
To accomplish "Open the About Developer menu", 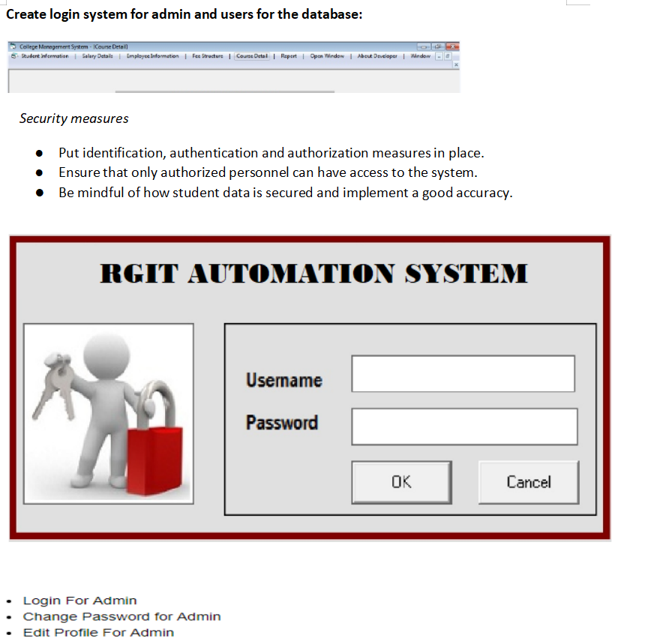I will [x=377, y=56].
